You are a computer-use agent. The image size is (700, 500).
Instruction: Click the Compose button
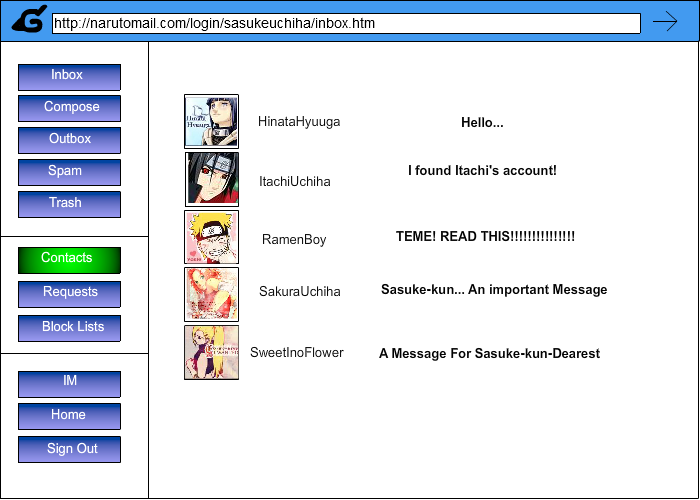(69, 108)
